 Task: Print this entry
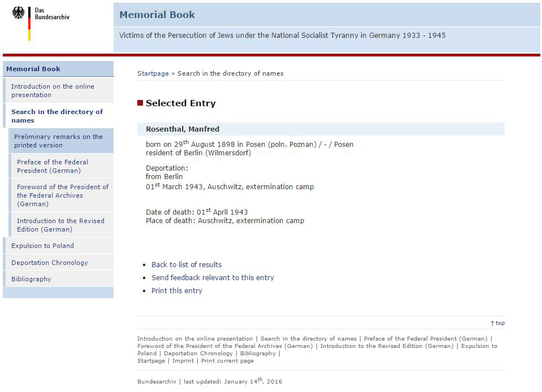177,291
